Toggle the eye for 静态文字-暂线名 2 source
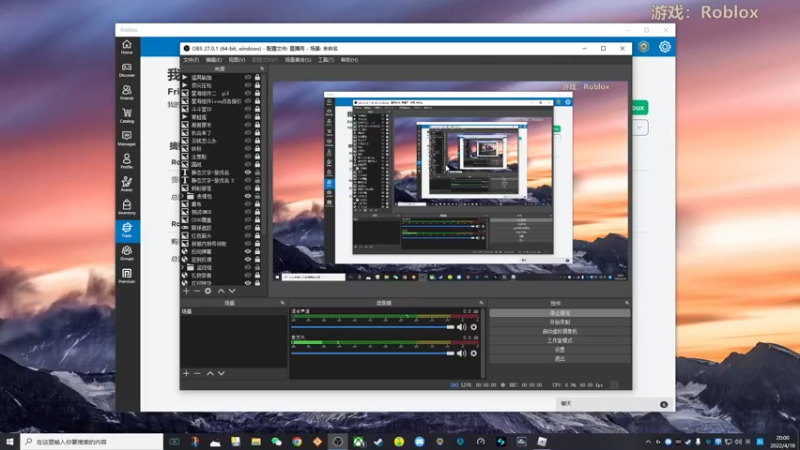The height and width of the screenshot is (450, 800). (248, 180)
